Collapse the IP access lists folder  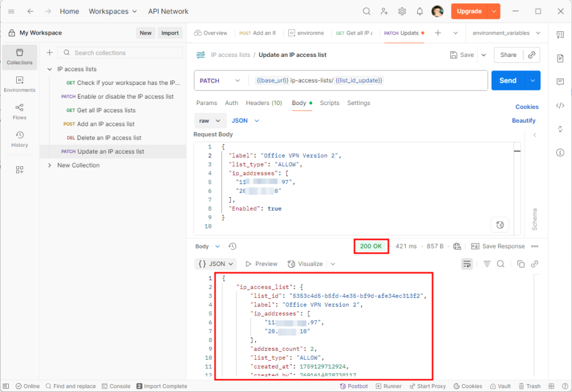coord(50,69)
